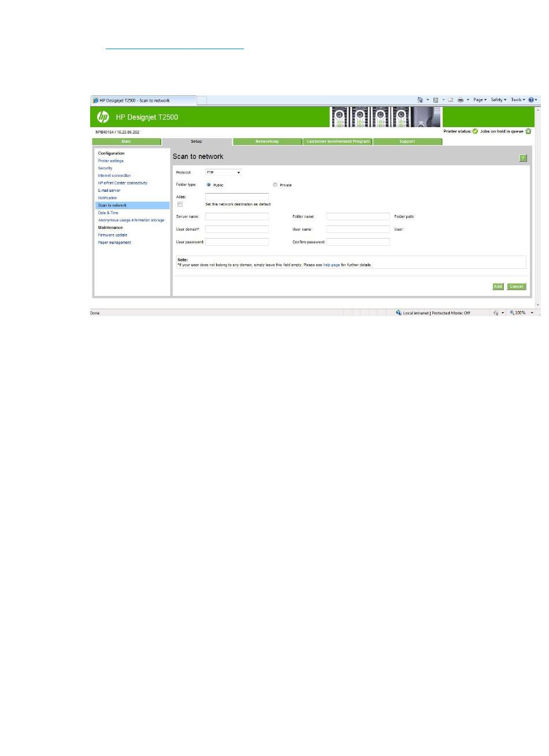The image size is (549, 756).
Task: Click the Server name input field
Action: pyautogui.click(x=237, y=216)
